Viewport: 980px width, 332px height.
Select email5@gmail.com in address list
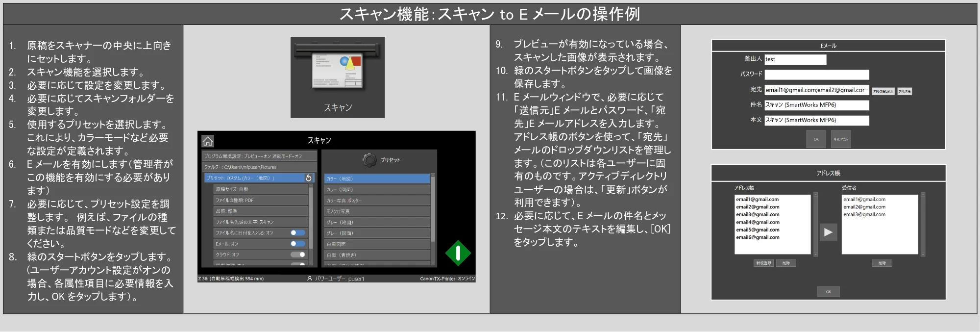click(757, 230)
